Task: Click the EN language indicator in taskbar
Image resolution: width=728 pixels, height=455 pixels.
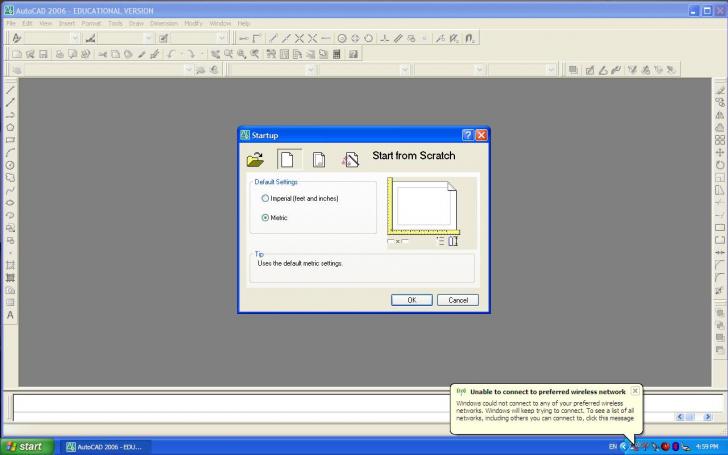Action: tap(612, 447)
